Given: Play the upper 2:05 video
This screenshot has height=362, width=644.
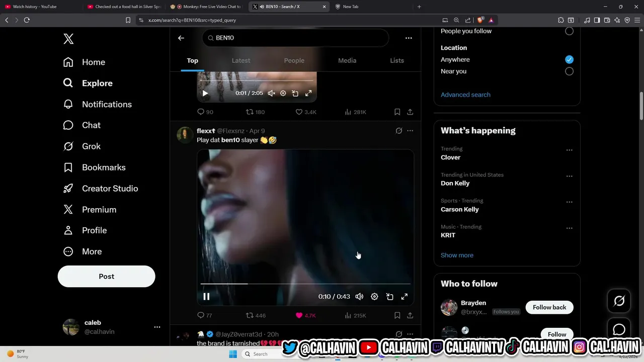Looking at the screenshot, I should pyautogui.click(x=205, y=93).
